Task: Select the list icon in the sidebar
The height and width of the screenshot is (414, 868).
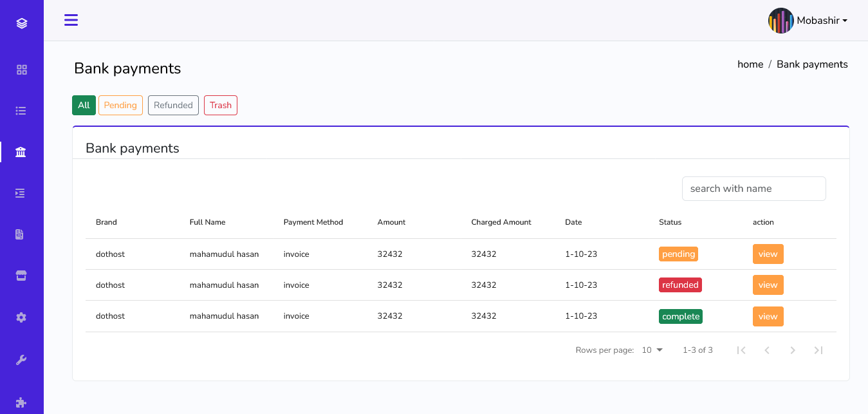Action: [x=21, y=110]
